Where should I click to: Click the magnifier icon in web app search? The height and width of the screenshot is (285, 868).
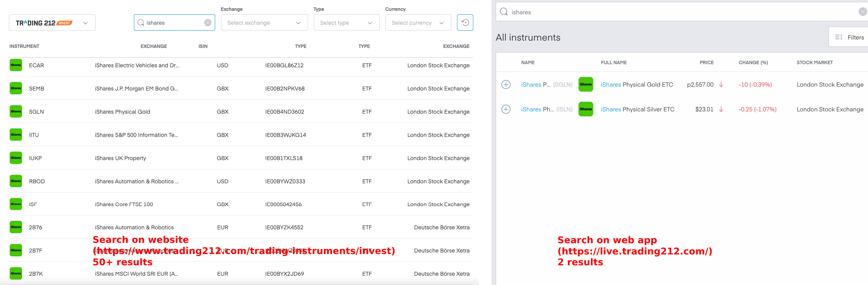(504, 12)
